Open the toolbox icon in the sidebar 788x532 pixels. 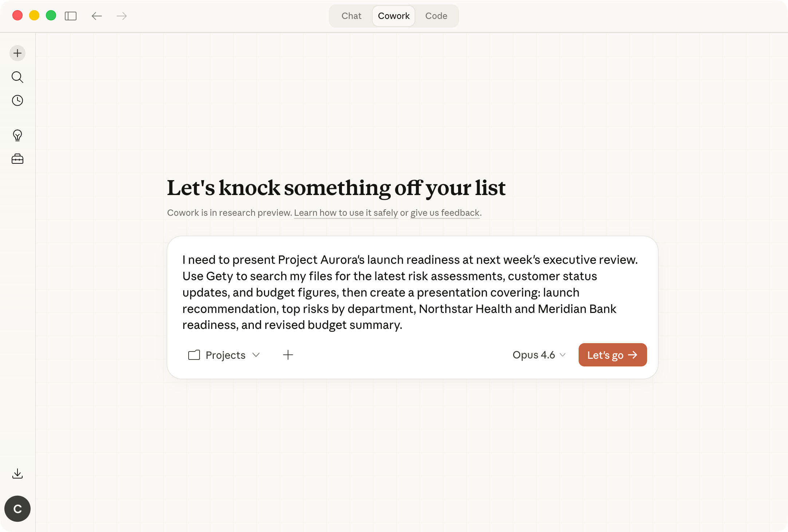click(17, 159)
